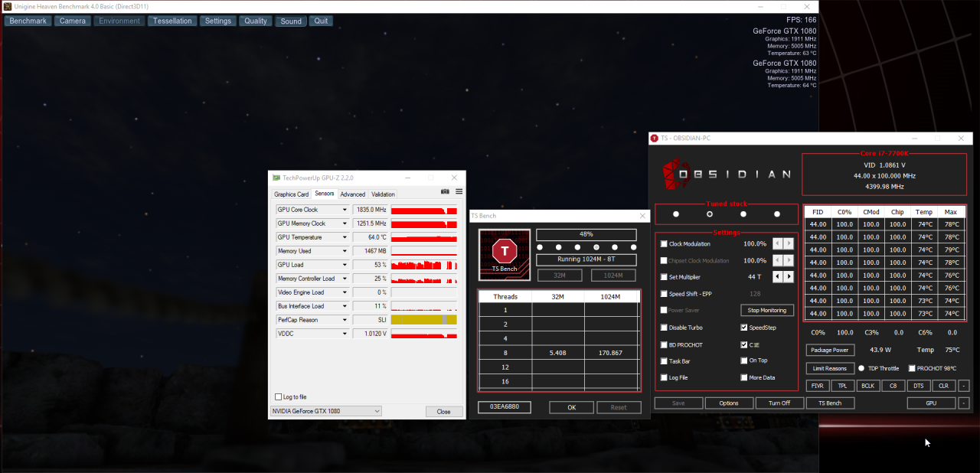Open the FIVR button

817,386
